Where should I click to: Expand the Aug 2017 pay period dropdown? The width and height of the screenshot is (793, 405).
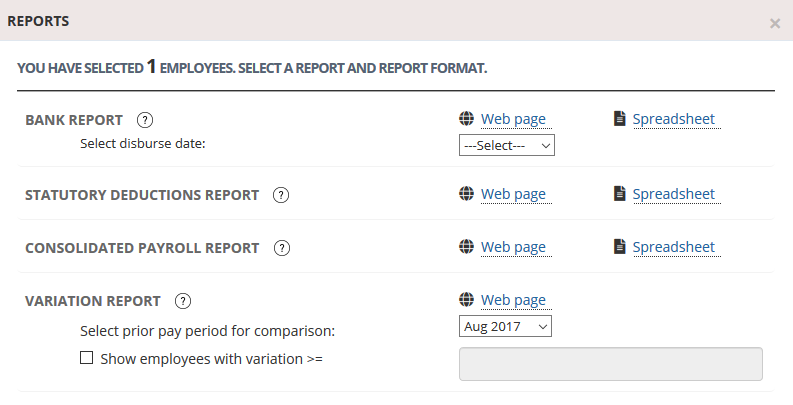pos(505,327)
